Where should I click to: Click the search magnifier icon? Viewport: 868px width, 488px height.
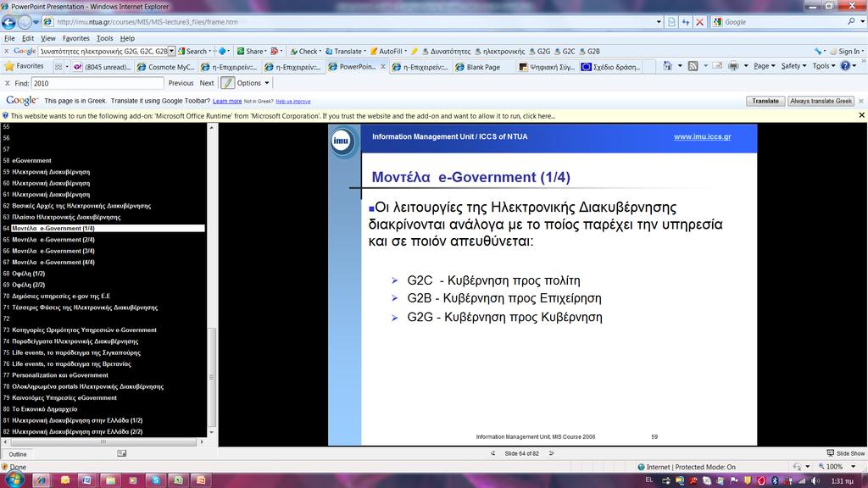coord(851,21)
